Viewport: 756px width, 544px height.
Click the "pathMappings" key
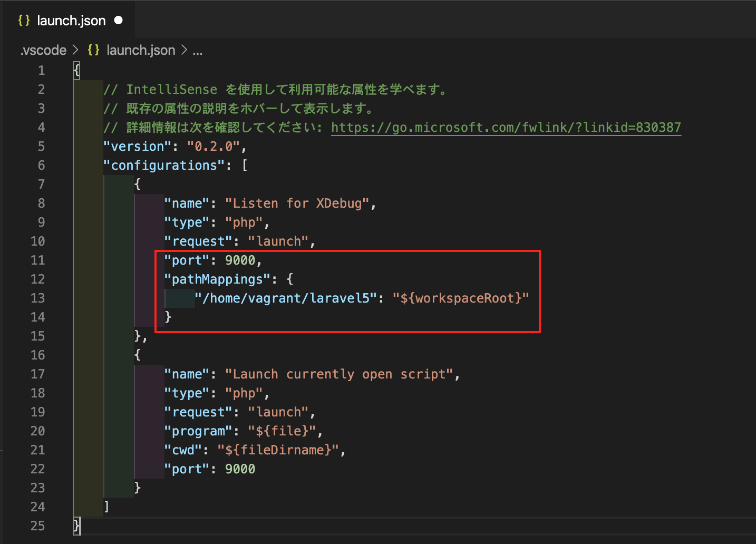(x=217, y=279)
